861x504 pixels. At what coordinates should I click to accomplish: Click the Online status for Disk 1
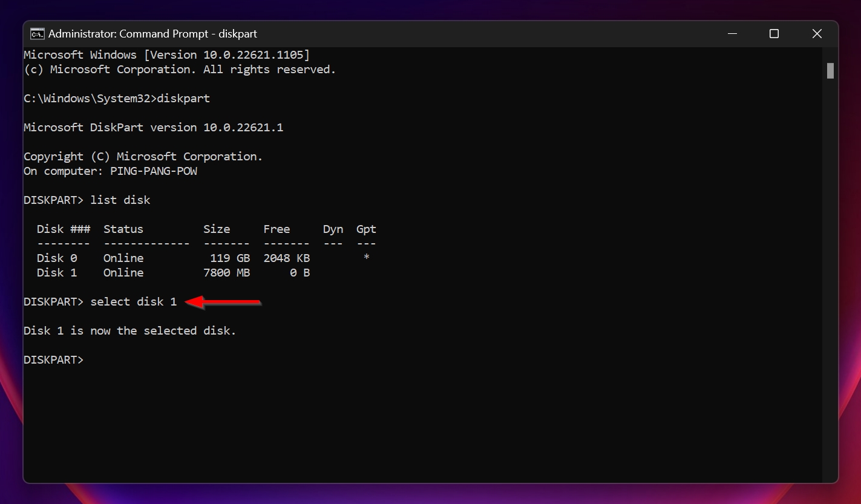123,273
